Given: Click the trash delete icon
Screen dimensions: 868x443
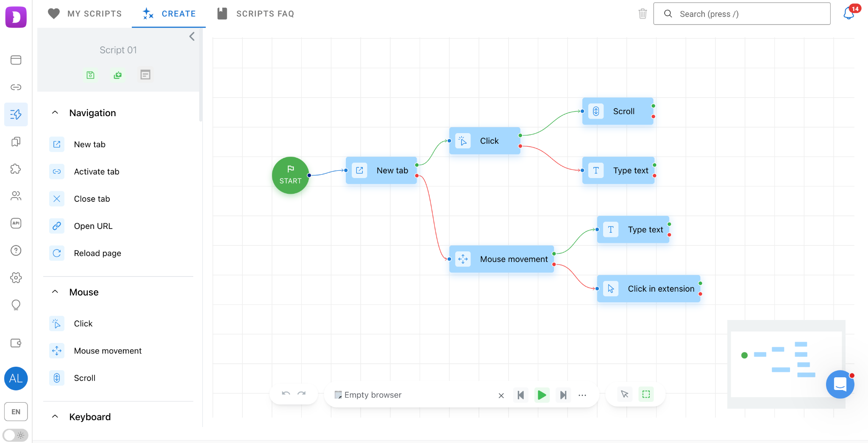Looking at the screenshot, I should click(x=643, y=14).
